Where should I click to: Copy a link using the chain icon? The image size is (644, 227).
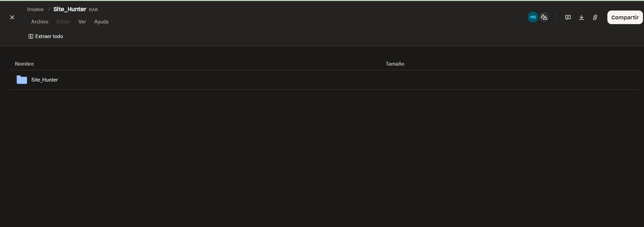[x=595, y=17]
